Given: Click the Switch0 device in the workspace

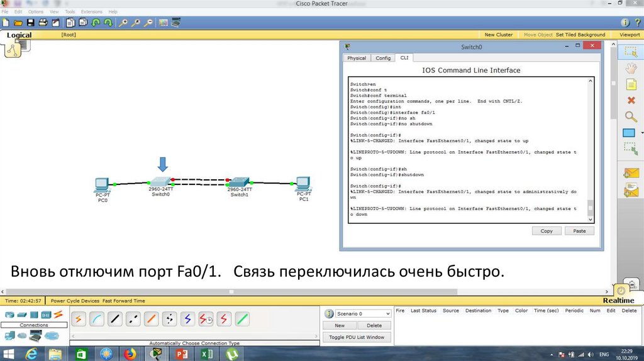Looking at the screenshot, I should tap(160, 182).
